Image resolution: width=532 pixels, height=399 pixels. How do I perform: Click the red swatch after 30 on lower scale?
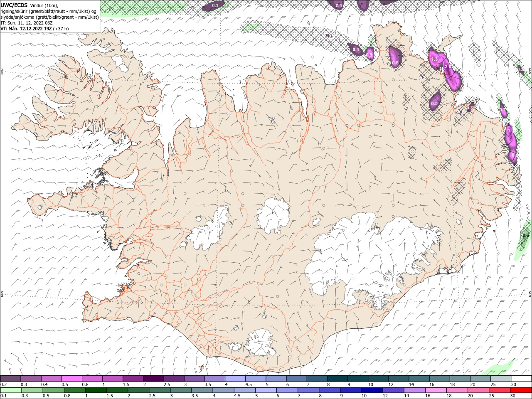(x=521, y=390)
